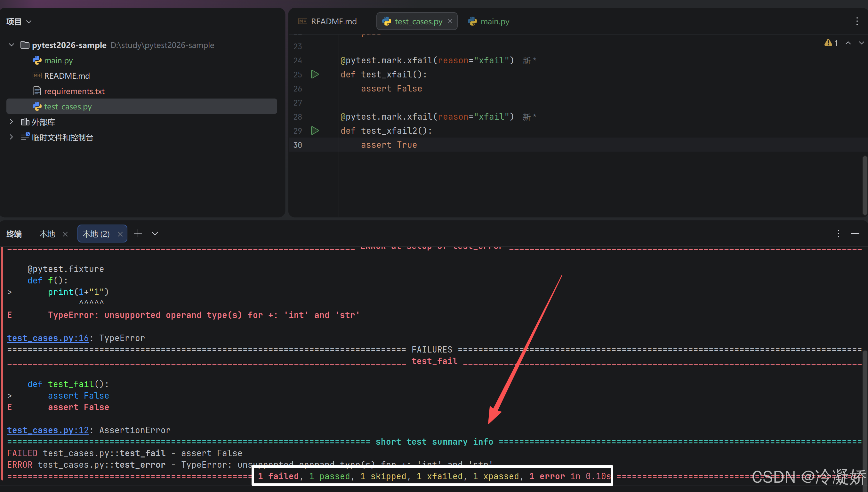Switch to the 本地 terminal tab
The image size is (868, 492).
click(x=47, y=234)
